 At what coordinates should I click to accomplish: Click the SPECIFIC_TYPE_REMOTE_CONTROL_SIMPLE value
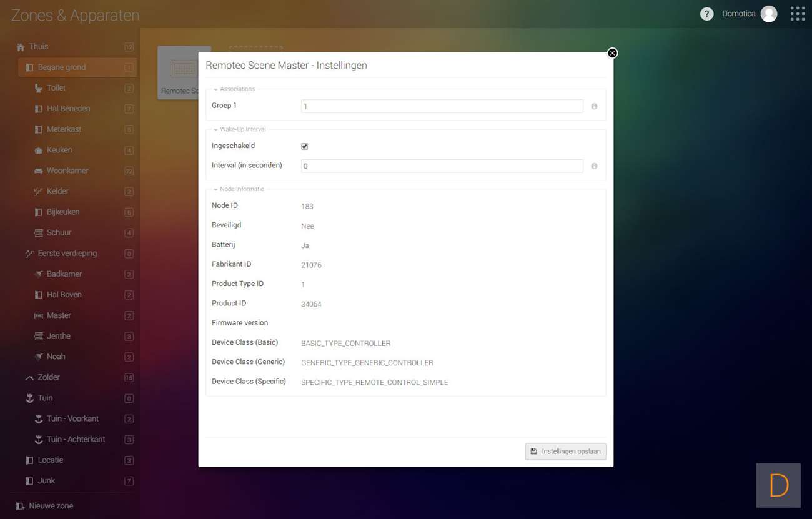[x=375, y=382]
